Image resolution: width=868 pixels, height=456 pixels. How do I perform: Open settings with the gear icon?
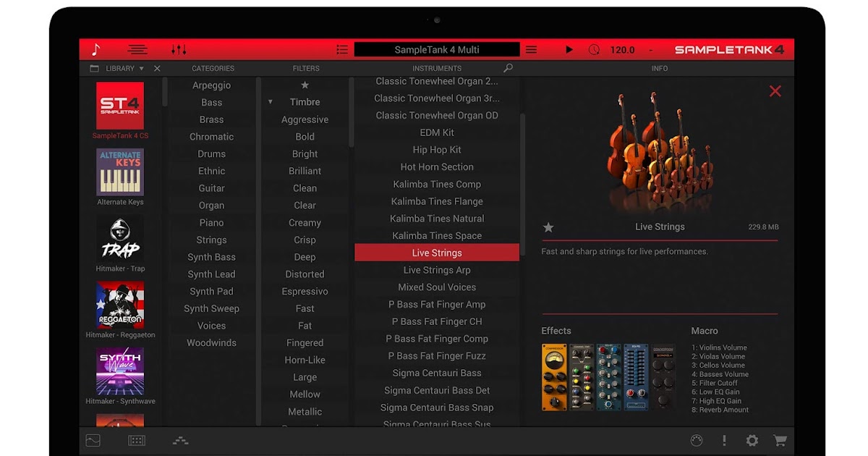[752, 440]
